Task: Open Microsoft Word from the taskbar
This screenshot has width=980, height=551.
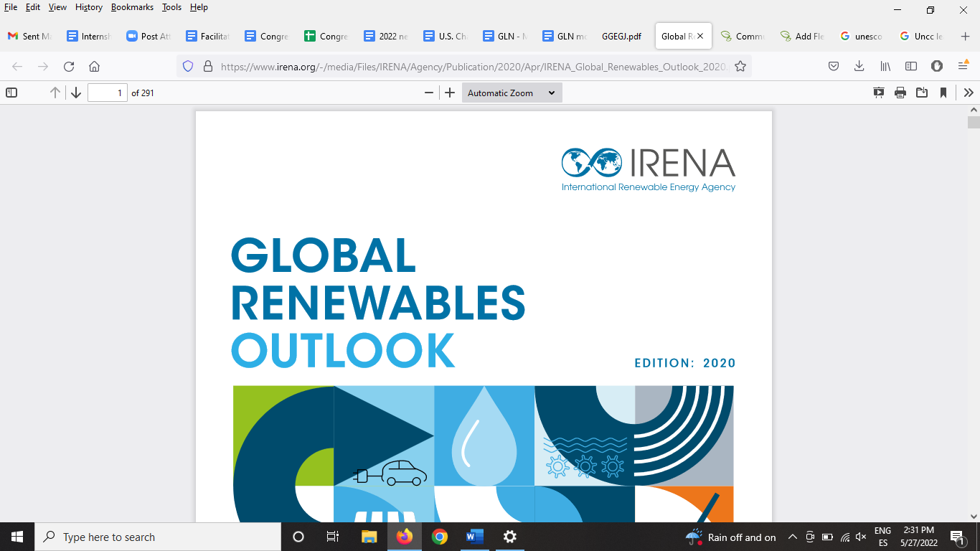Action: (475, 537)
